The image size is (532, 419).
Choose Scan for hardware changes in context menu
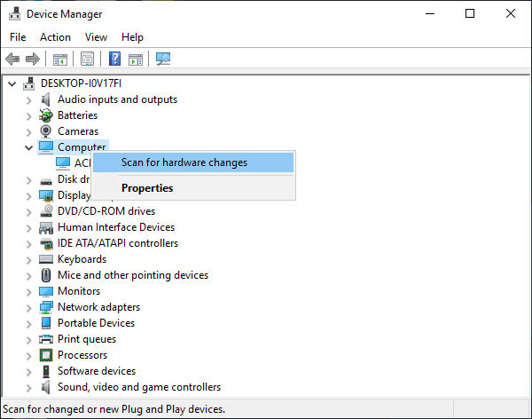[193, 162]
